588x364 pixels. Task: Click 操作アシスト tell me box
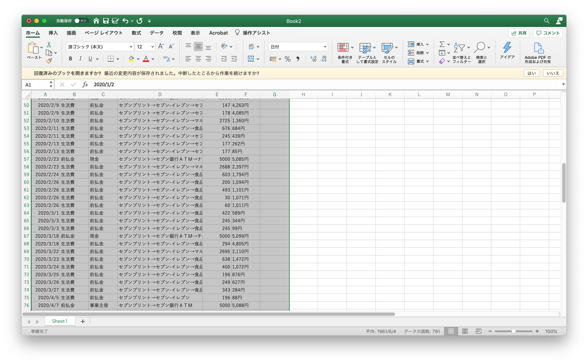[x=253, y=33]
